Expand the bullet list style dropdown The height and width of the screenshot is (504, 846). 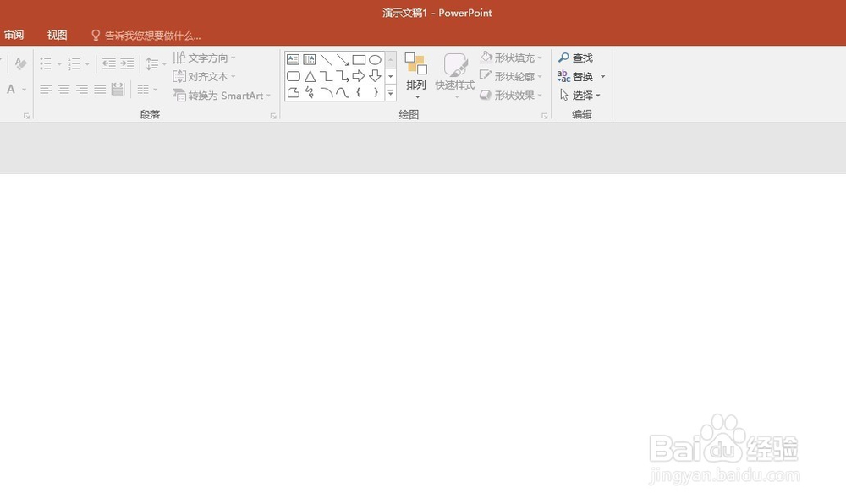[59, 64]
